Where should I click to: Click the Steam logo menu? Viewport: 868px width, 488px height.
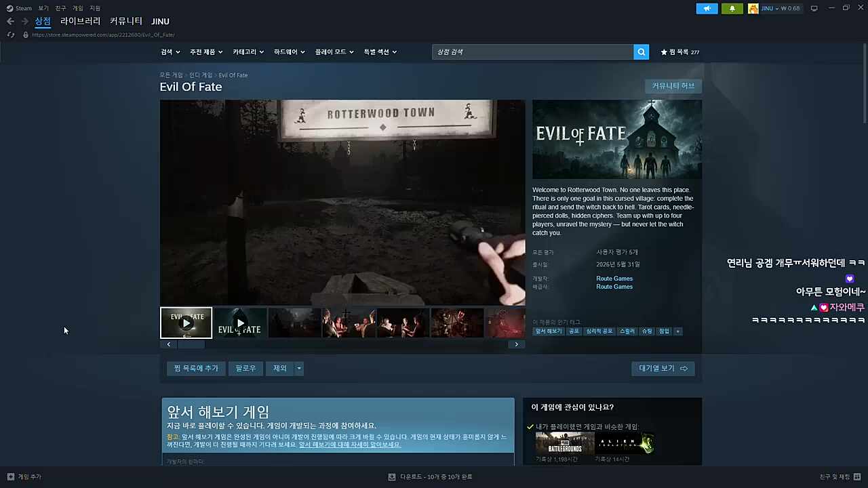19,8
